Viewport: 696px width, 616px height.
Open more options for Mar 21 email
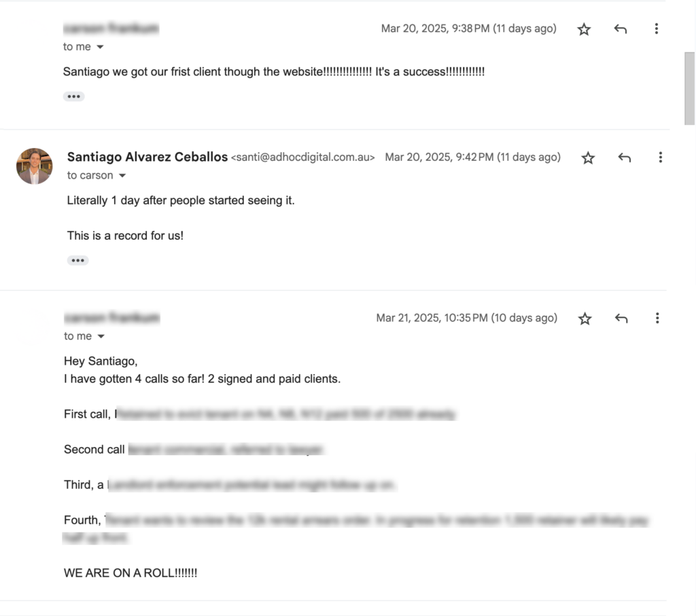click(657, 318)
